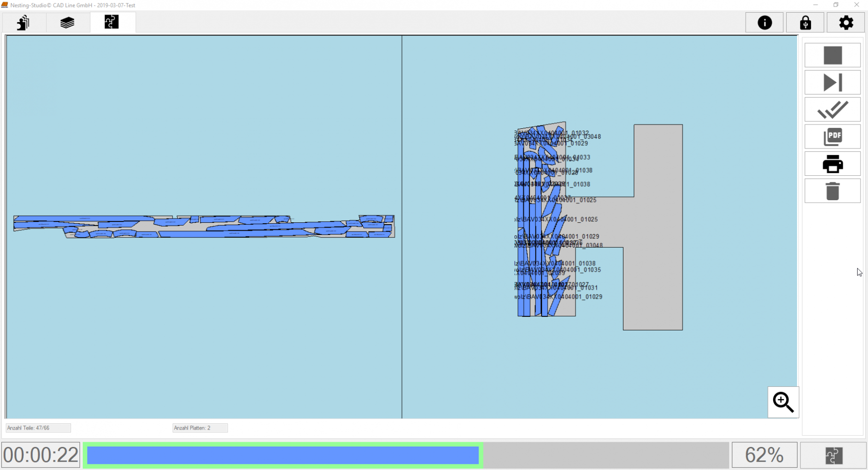Check the USB dongle license status
The width and height of the screenshot is (868, 470).
tap(805, 22)
